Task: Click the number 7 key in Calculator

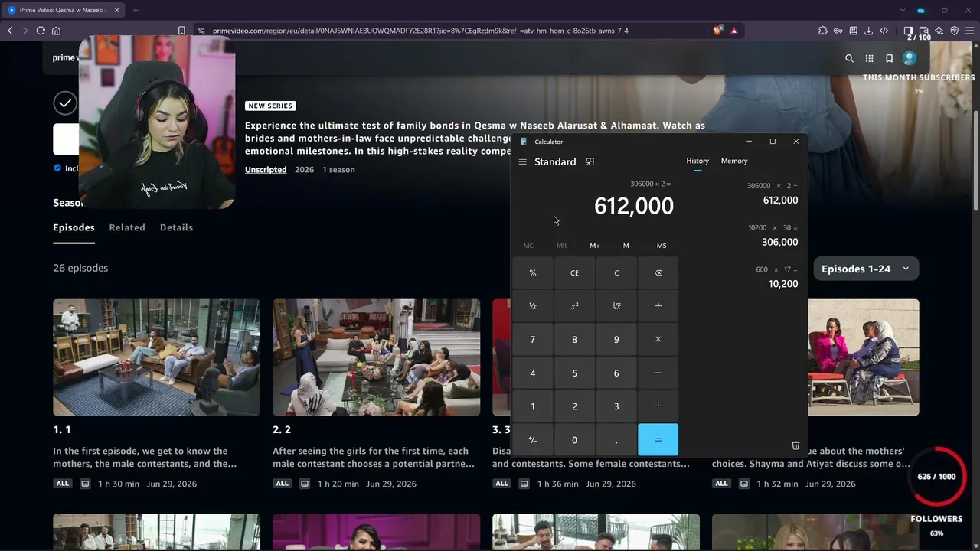Action: (x=533, y=340)
